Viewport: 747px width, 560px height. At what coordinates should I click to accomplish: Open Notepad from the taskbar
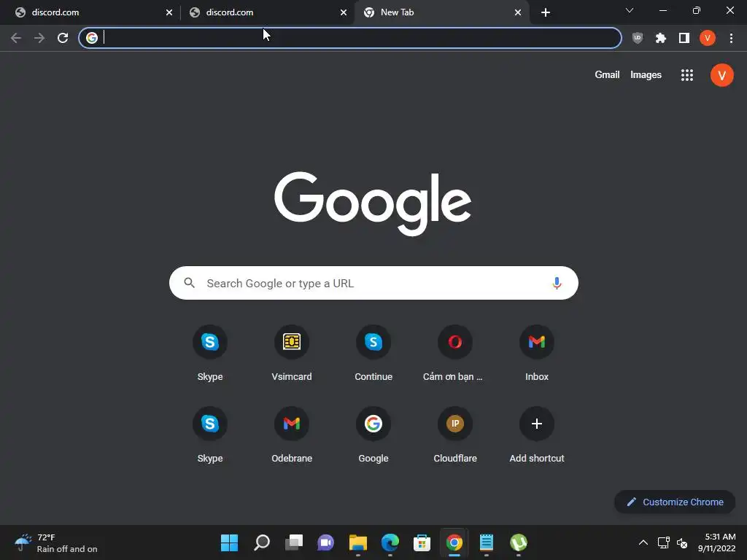(x=487, y=542)
